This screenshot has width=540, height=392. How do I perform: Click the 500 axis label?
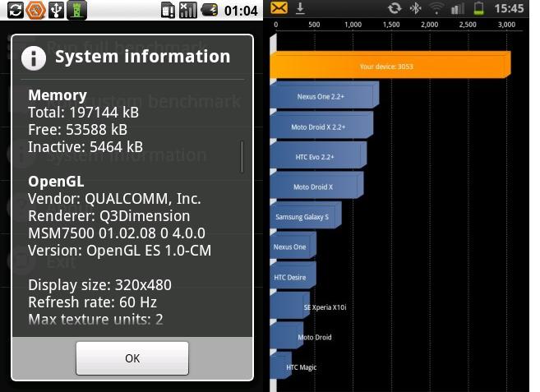point(314,25)
